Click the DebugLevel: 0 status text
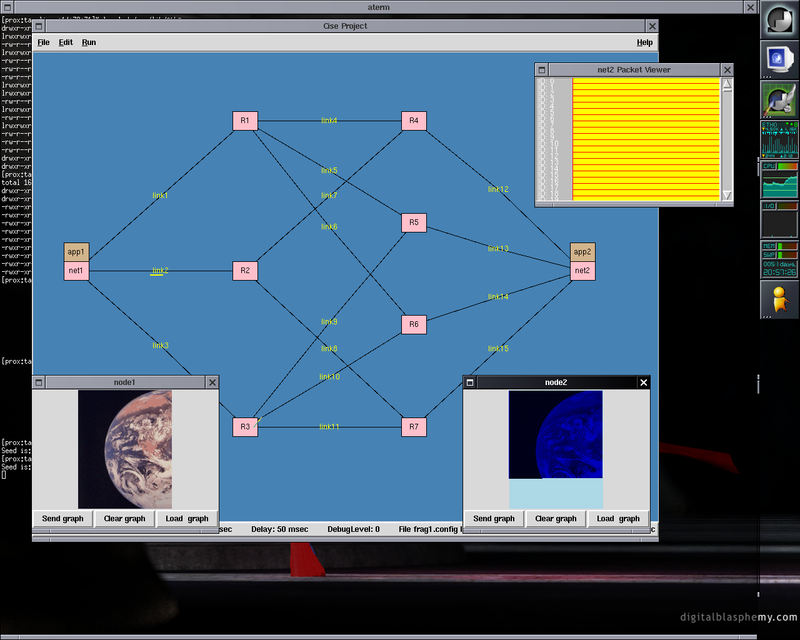The image size is (800, 640). [354, 529]
